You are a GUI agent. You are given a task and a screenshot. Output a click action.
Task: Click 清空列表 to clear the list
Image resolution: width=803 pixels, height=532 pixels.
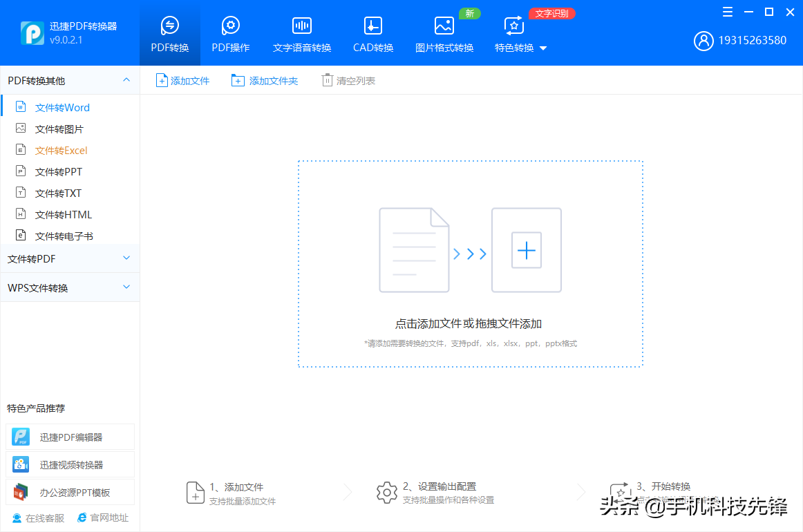[x=348, y=79]
